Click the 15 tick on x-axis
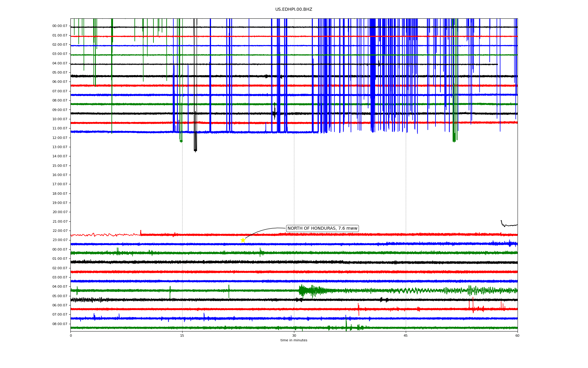 tap(182, 335)
